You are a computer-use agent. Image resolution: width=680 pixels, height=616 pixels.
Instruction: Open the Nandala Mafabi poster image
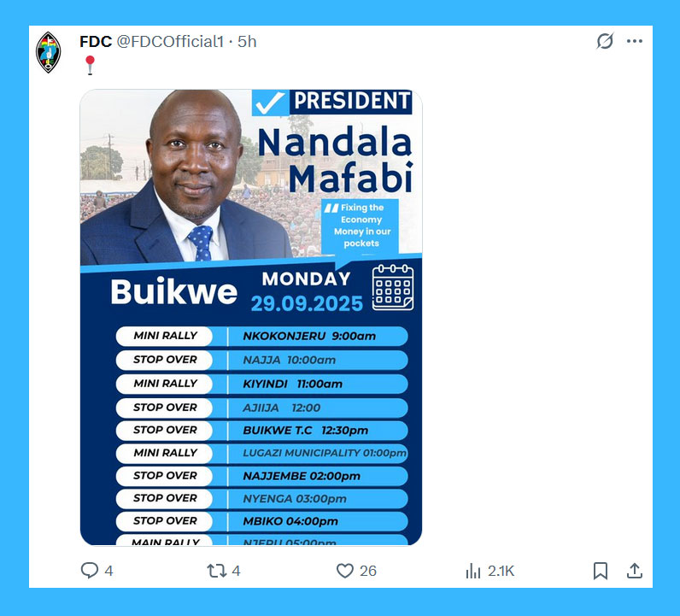[251, 317]
